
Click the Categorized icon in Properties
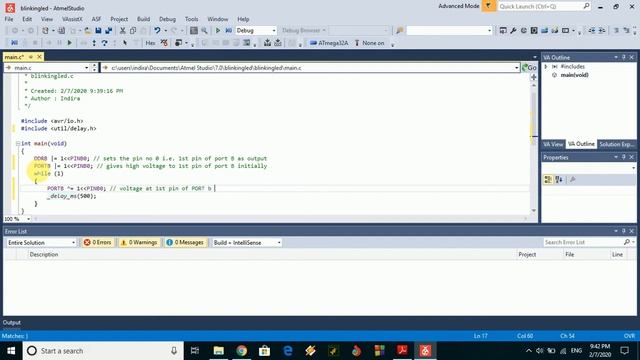[x=548, y=180]
